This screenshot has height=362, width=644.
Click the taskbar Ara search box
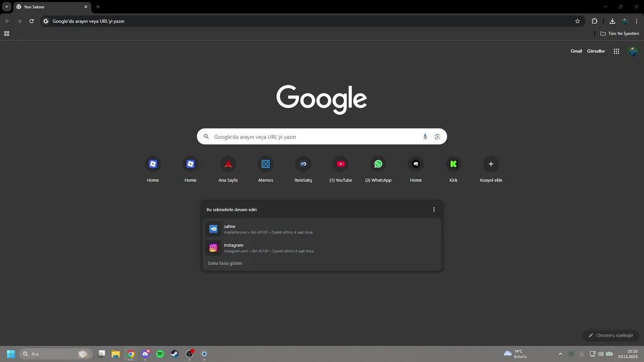pos(56,354)
